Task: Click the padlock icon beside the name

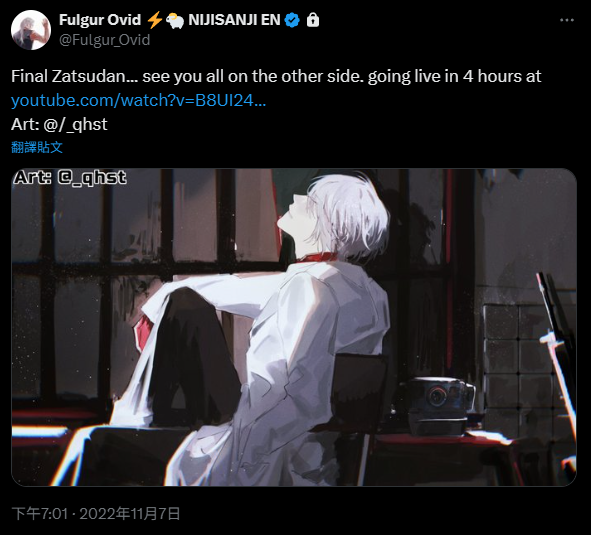Action: tap(313, 20)
